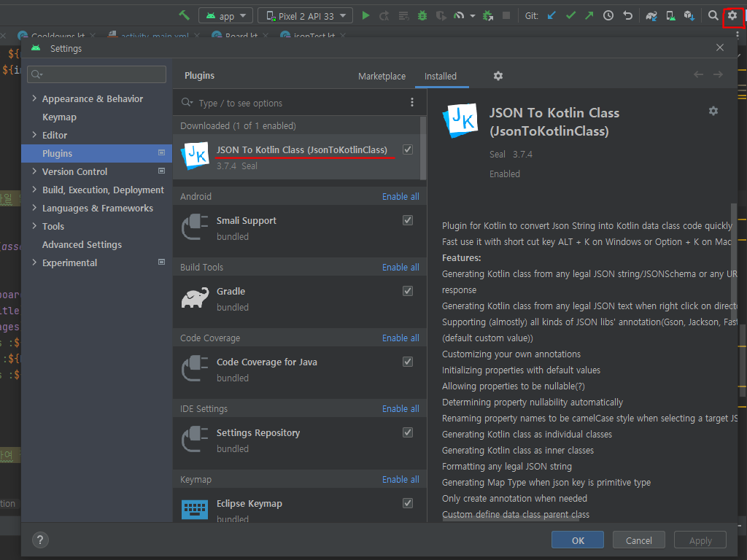The image size is (747, 560).
Task: Select the JSON To Kotlin Class plugin row
Action: click(x=297, y=157)
